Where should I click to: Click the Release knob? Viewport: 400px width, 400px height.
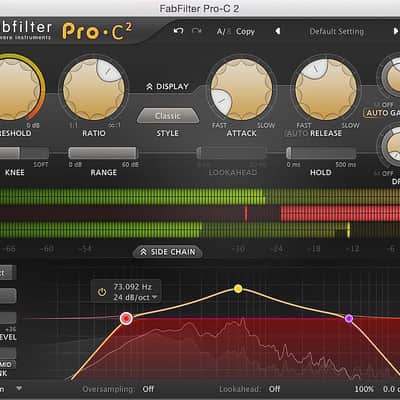(x=326, y=90)
